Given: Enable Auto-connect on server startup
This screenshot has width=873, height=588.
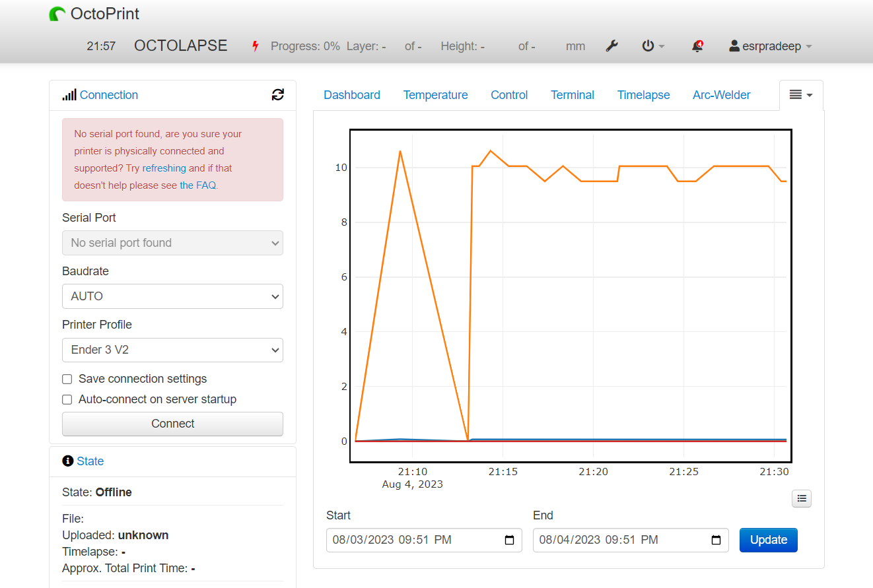Looking at the screenshot, I should [67, 399].
